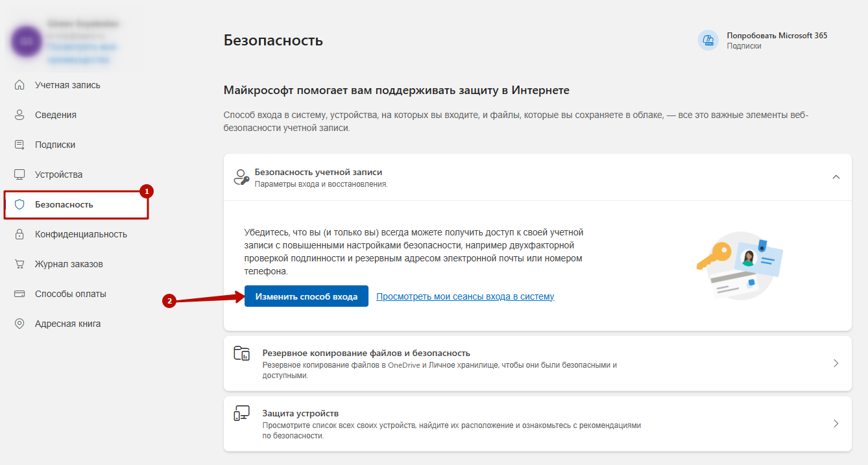Click the person icon beside Сведения
This screenshot has width=868, height=465.
(x=19, y=115)
